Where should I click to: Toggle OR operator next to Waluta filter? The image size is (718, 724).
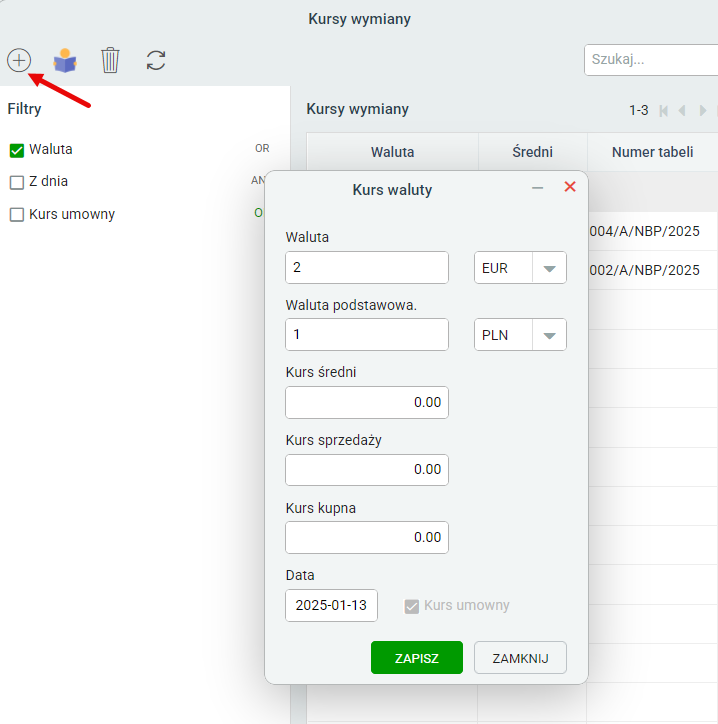point(262,148)
